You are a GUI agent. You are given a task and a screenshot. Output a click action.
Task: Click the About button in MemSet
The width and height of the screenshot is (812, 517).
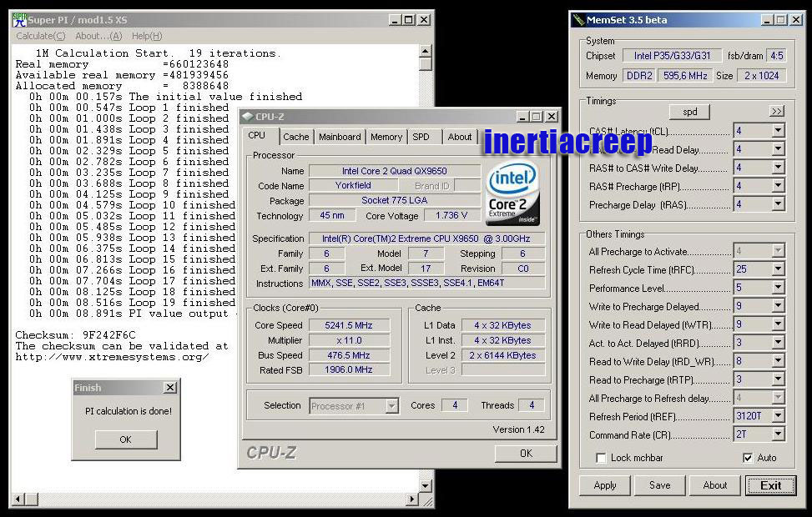(x=714, y=485)
